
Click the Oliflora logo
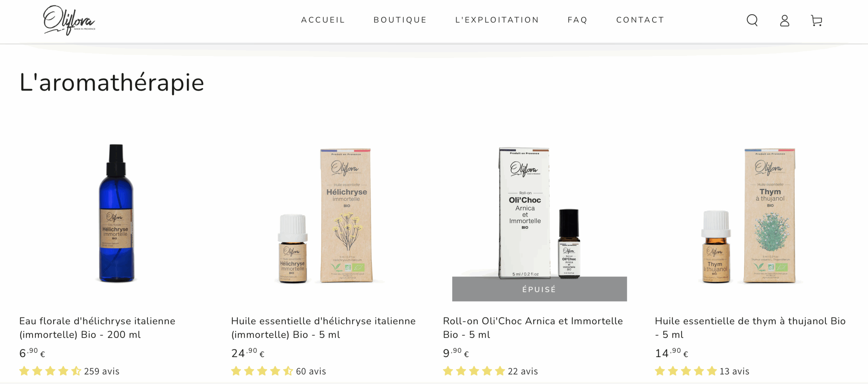69,20
